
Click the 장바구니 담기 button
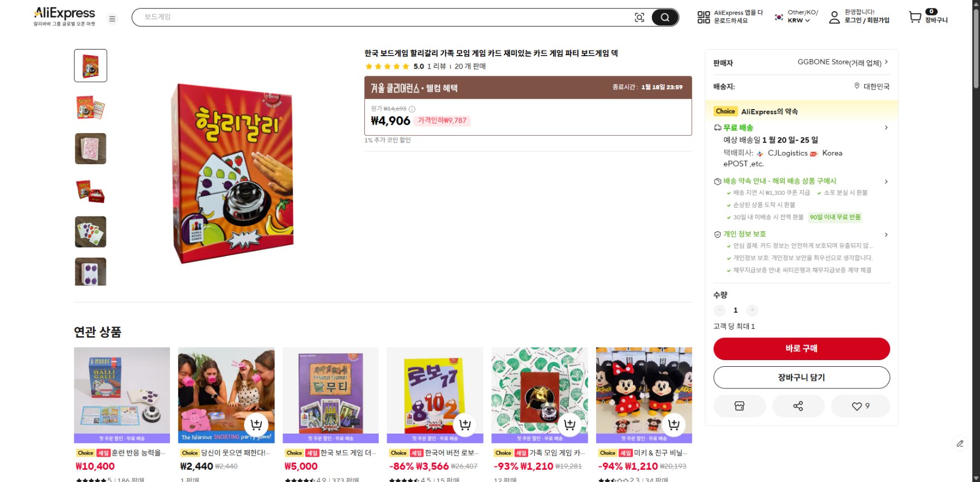tap(801, 377)
